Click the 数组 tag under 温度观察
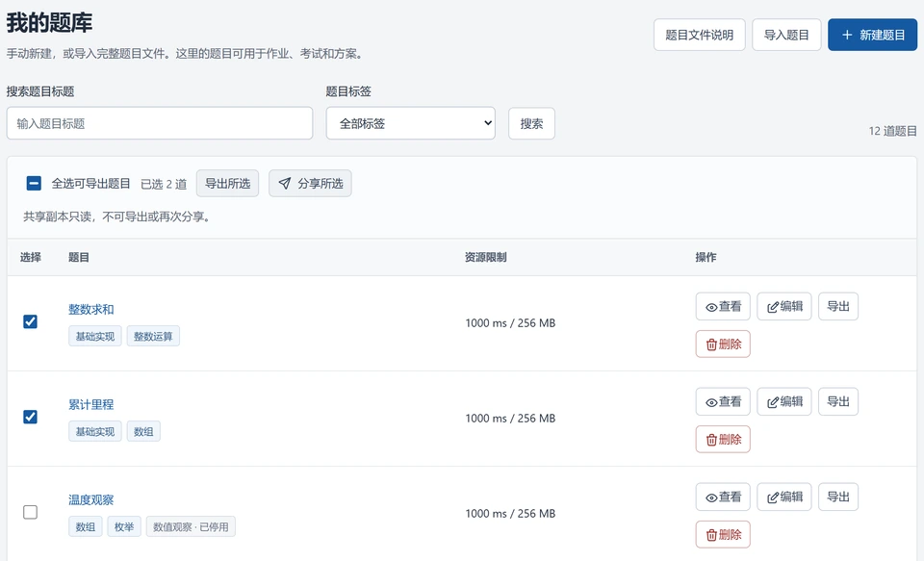924x561 pixels. click(86, 526)
